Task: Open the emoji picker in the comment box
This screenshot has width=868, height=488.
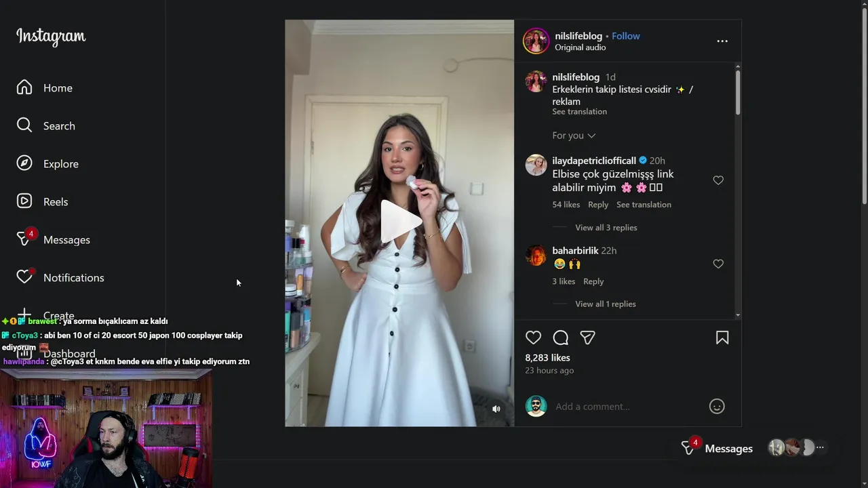Action: pyautogui.click(x=717, y=406)
